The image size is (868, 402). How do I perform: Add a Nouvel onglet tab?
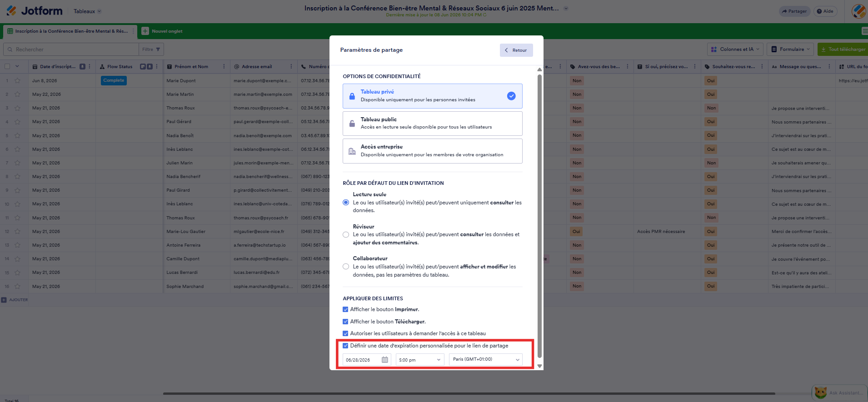(162, 31)
